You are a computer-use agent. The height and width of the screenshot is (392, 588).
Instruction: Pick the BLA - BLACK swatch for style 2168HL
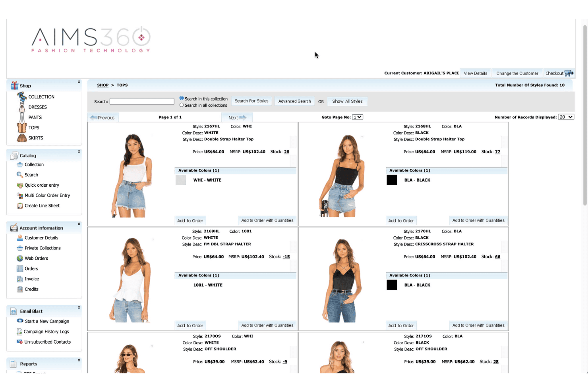click(392, 180)
